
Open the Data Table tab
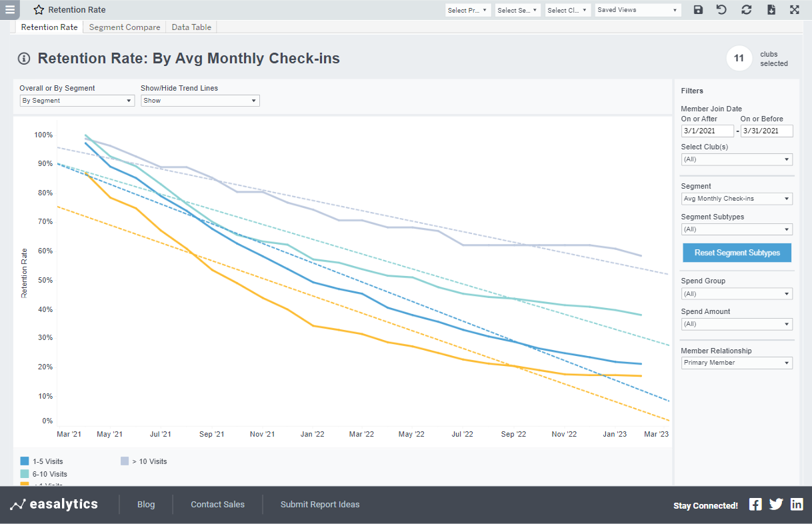pyautogui.click(x=191, y=27)
